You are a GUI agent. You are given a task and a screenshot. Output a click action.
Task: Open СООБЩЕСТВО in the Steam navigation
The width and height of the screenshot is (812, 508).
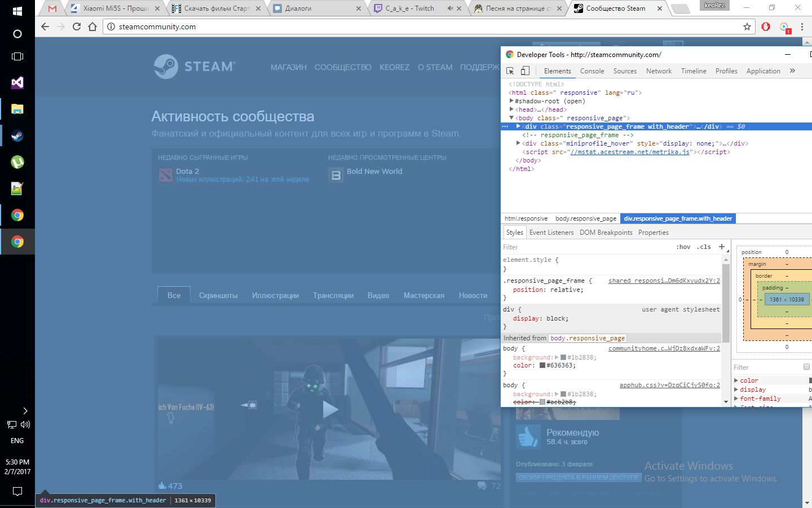point(343,67)
